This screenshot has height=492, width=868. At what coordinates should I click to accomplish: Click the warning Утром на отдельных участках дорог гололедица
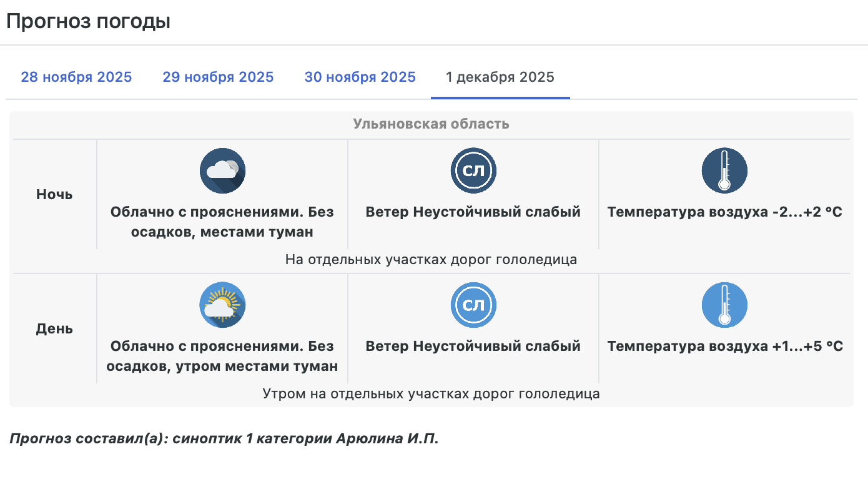click(431, 394)
